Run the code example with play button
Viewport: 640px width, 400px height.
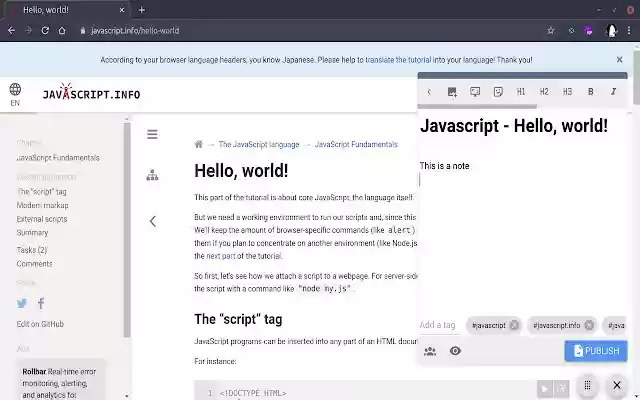(x=544, y=389)
